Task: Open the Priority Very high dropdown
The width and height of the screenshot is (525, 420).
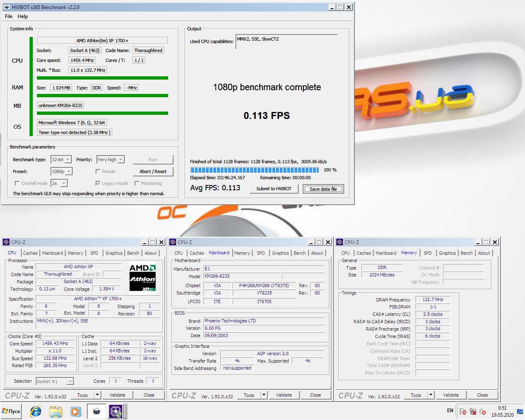Action: tap(110, 160)
